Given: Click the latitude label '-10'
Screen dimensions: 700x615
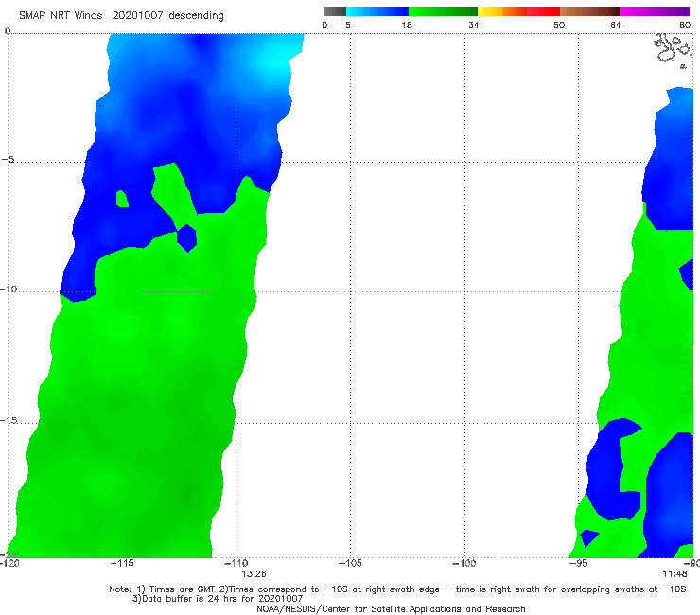Looking at the screenshot, I should pos(9,289).
